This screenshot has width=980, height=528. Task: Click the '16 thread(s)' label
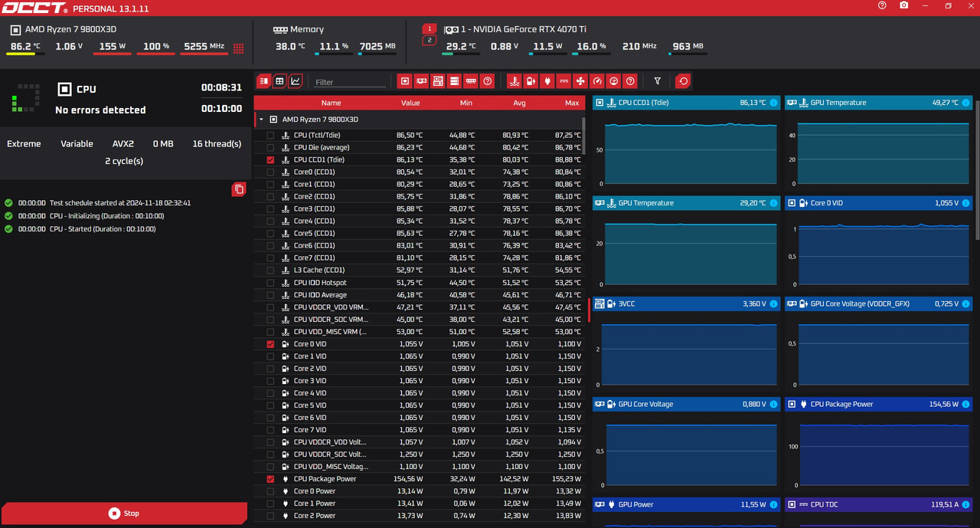[x=217, y=144]
